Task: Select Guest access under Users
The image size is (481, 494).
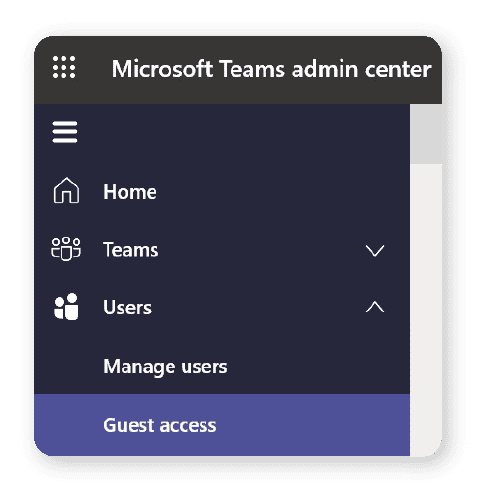Action: point(222,425)
